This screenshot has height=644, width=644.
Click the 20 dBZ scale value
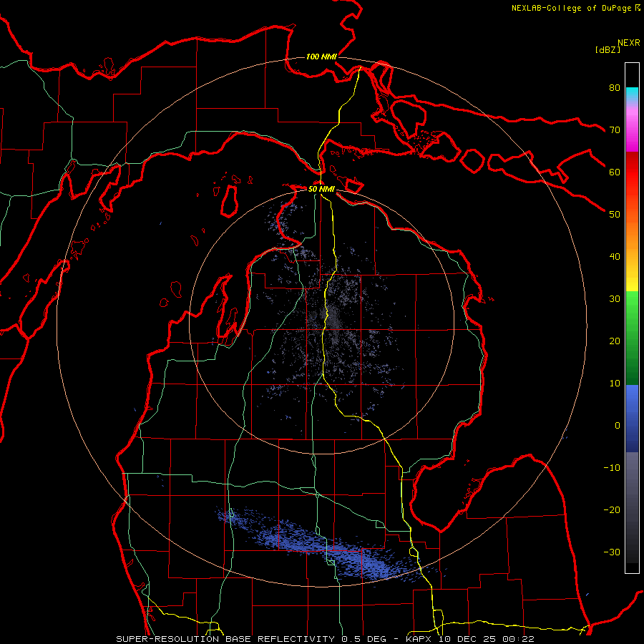pos(615,341)
